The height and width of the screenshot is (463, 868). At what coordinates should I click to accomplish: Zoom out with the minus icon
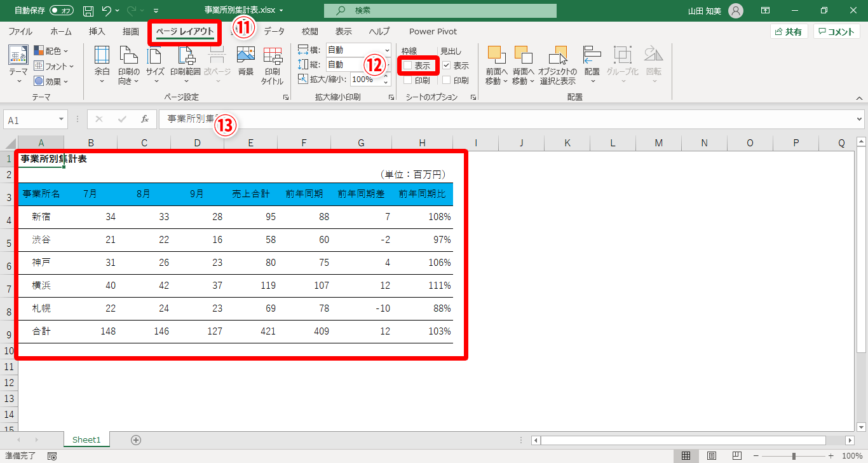(756, 456)
